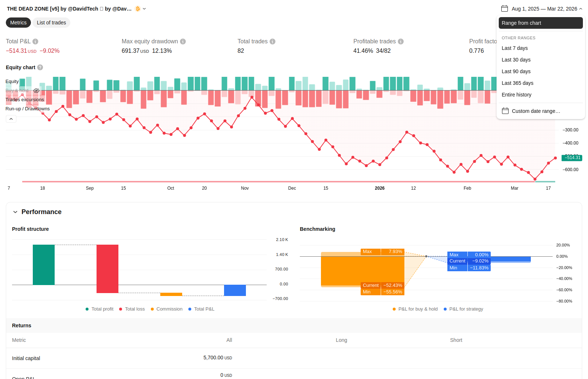588x379 pixels.
Task: Collapse the Performance section
Action: point(15,212)
